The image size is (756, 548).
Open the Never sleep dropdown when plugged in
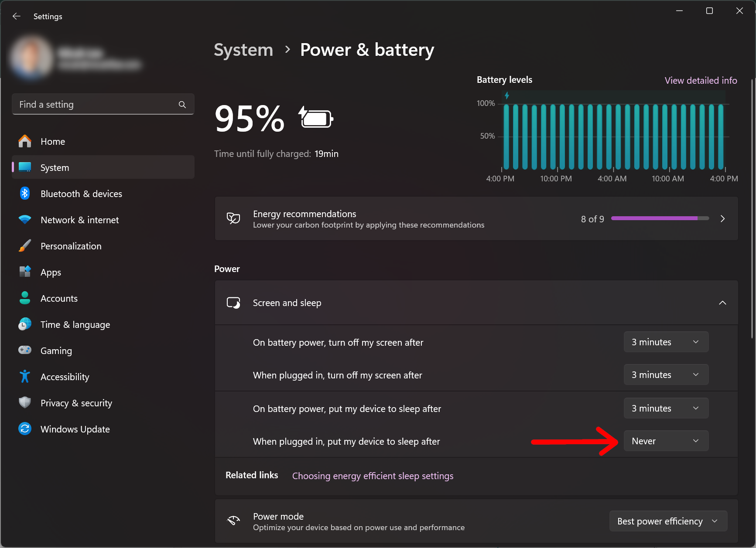(x=666, y=441)
